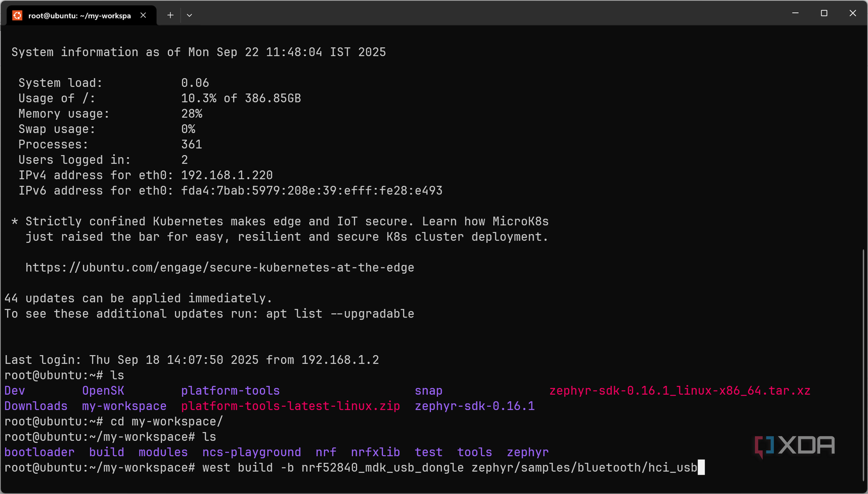The height and width of the screenshot is (494, 868).
Task: Click the ncs-playground directory name
Action: (251, 452)
